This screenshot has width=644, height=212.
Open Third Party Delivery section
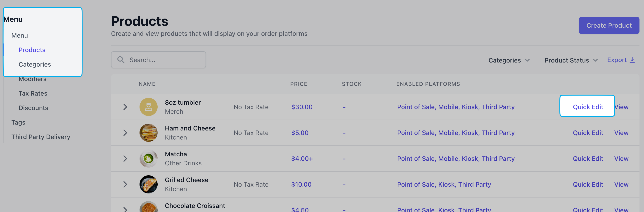(41, 137)
